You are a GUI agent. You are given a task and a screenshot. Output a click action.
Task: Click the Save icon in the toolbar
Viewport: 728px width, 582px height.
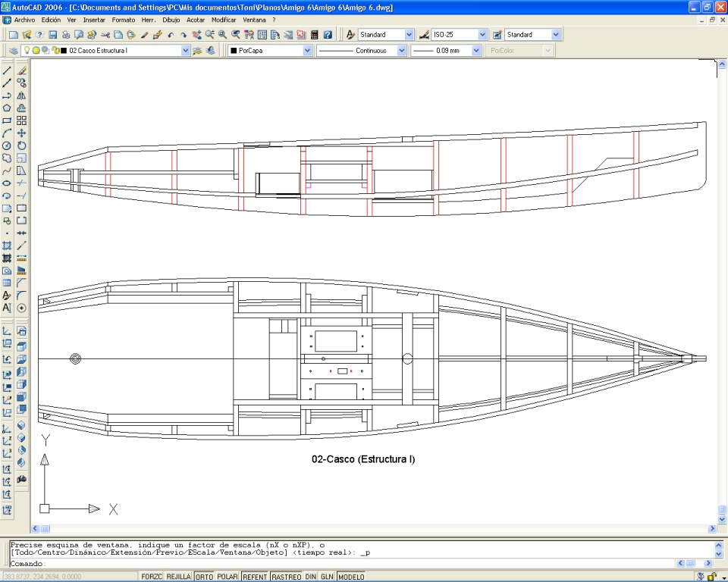pos(53,35)
